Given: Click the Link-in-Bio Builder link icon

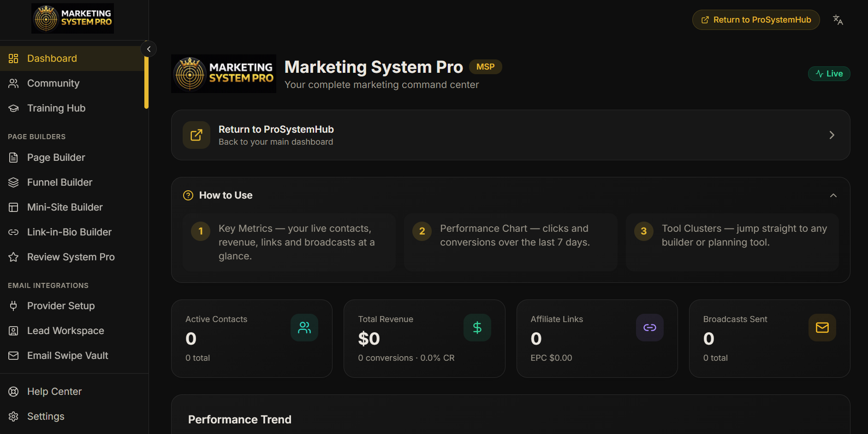Looking at the screenshot, I should point(13,232).
